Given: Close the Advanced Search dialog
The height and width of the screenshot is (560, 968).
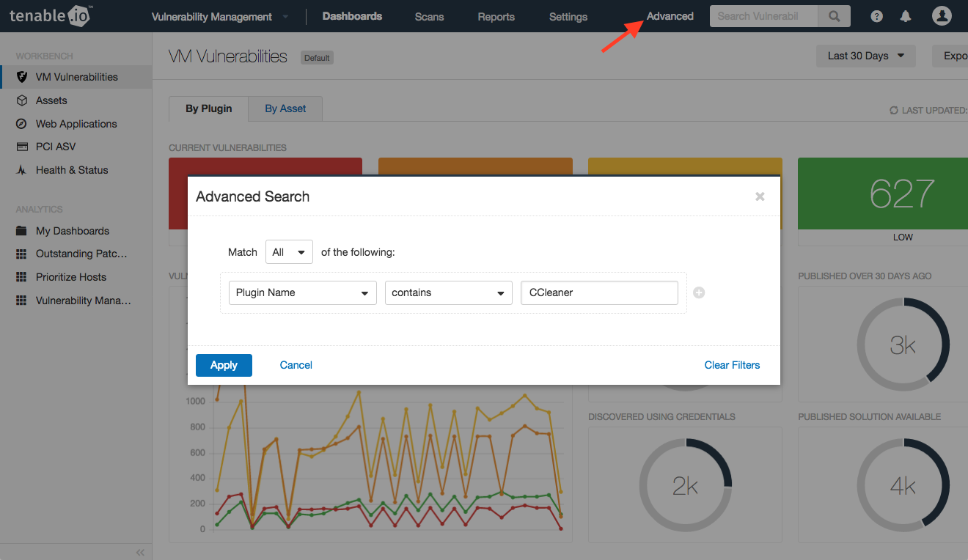Looking at the screenshot, I should coord(760,196).
